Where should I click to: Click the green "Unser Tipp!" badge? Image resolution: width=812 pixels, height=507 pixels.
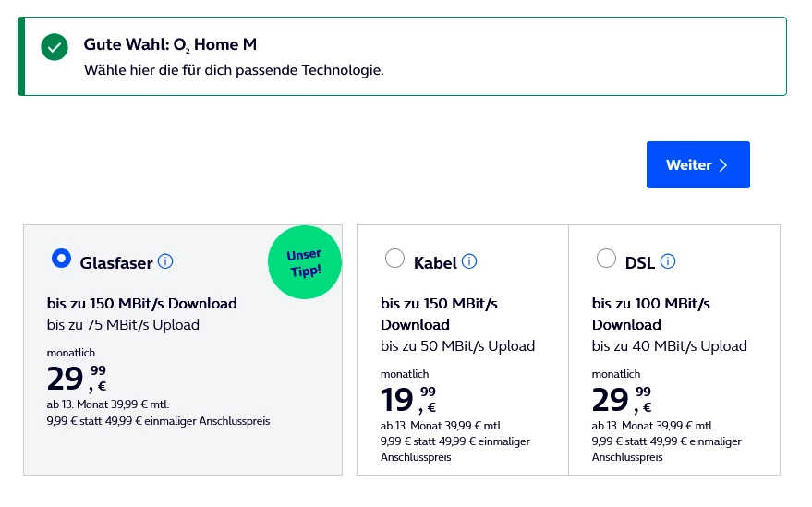pyautogui.click(x=304, y=262)
